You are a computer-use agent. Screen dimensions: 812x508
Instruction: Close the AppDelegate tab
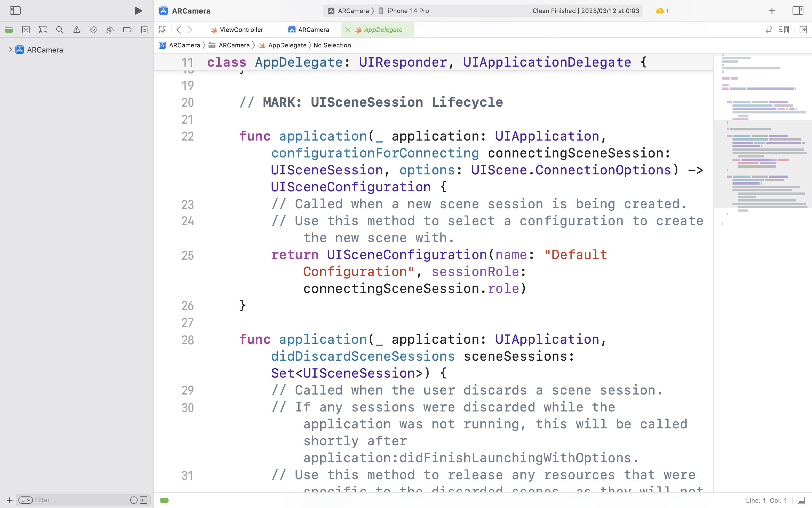pyautogui.click(x=348, y=30)
